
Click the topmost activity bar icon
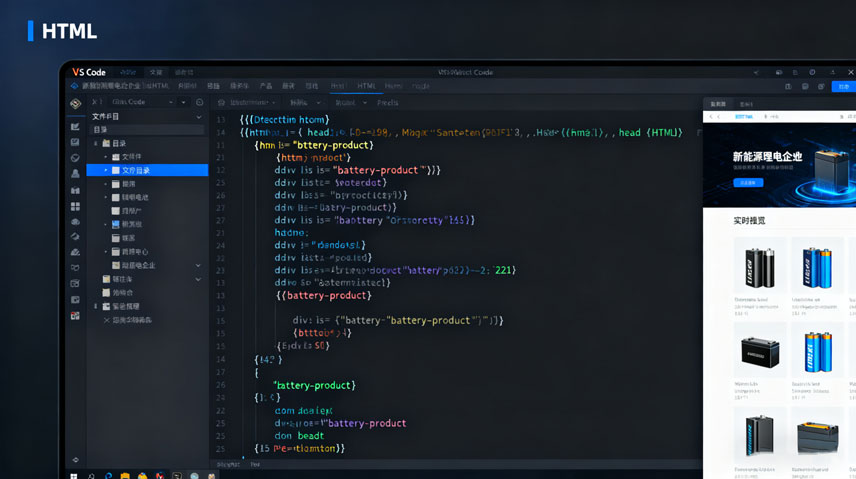[x=75, y=103]
